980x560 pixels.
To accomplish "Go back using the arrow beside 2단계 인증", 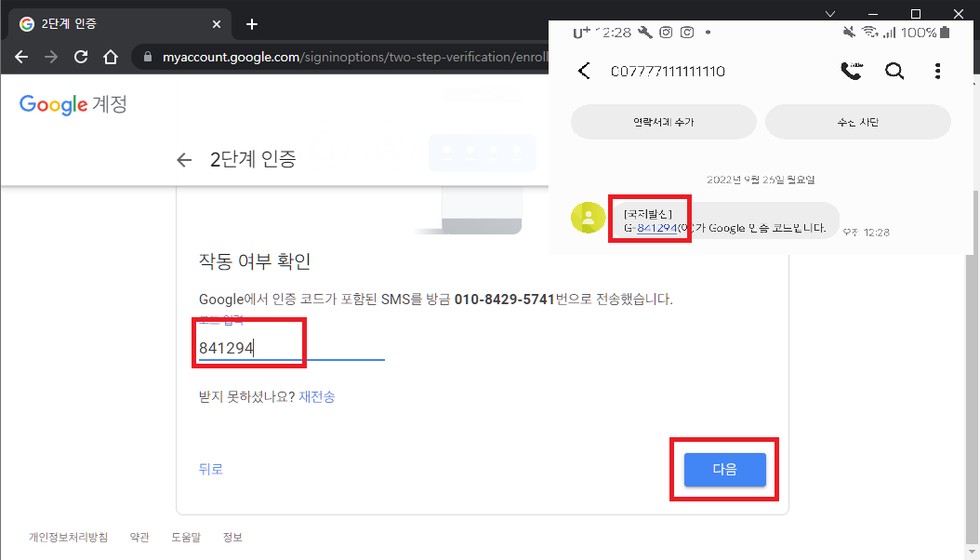I will point(184,160).
